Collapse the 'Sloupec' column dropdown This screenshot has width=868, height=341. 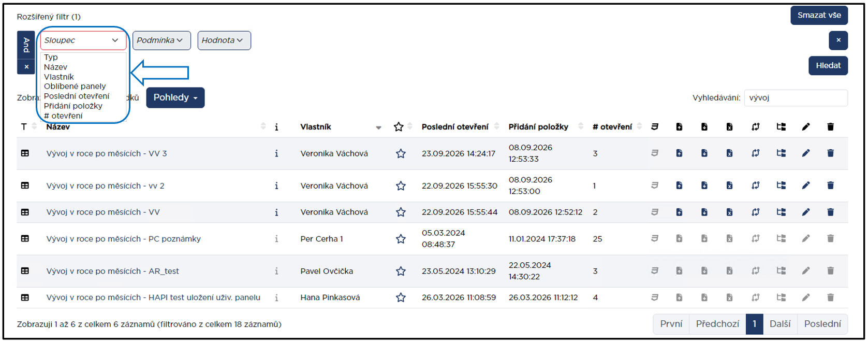[x=83, y=40]
